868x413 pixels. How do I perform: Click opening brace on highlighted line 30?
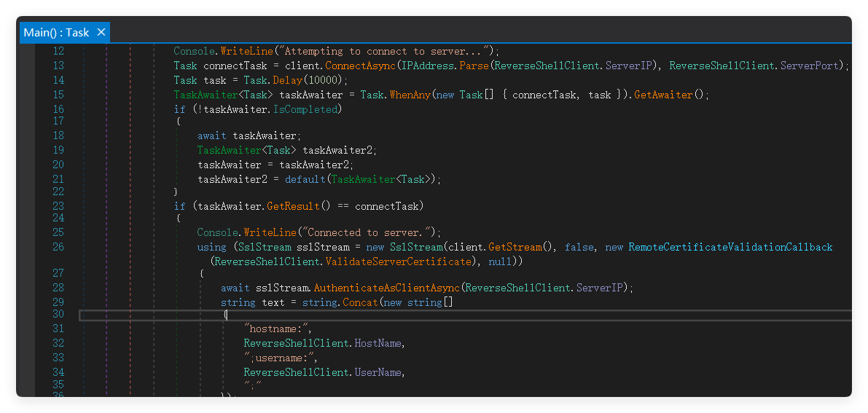click(x=225, y=314)
